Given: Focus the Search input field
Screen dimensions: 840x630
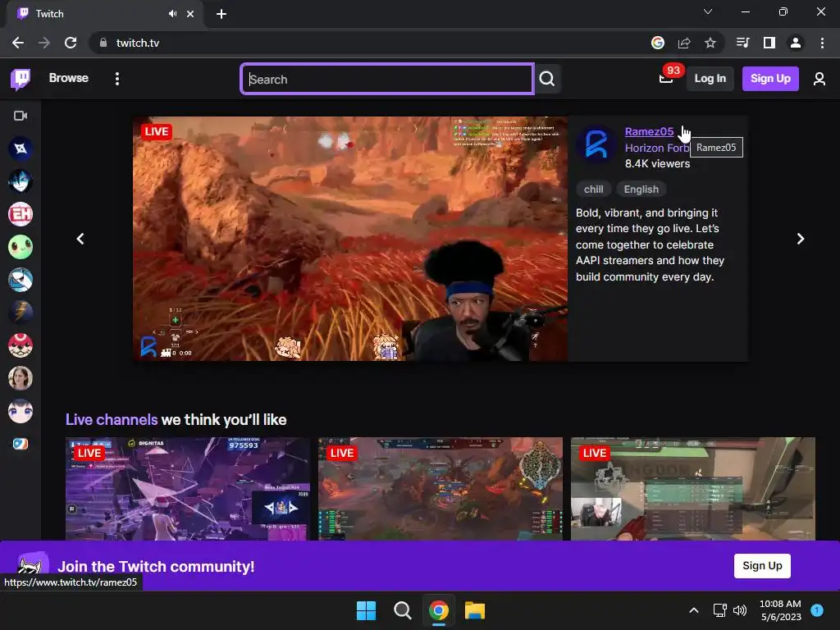Looking at the screenshot, I should coord(387,79).
